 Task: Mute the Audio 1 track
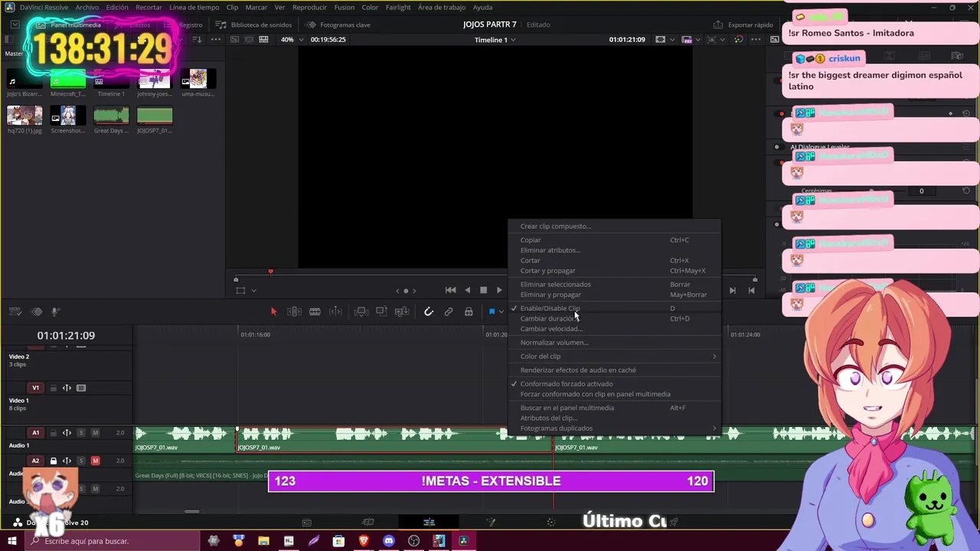tap(95, 433)
